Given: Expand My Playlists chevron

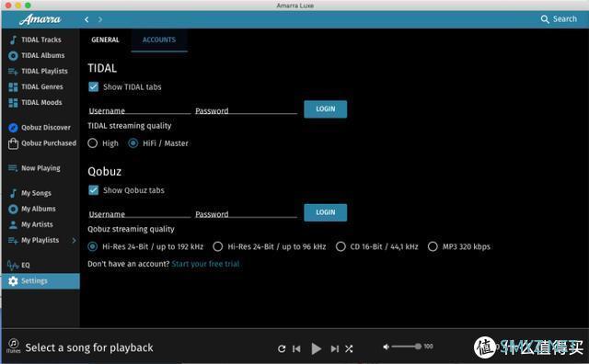Looking at the screenshot, I should pos(74,241).
